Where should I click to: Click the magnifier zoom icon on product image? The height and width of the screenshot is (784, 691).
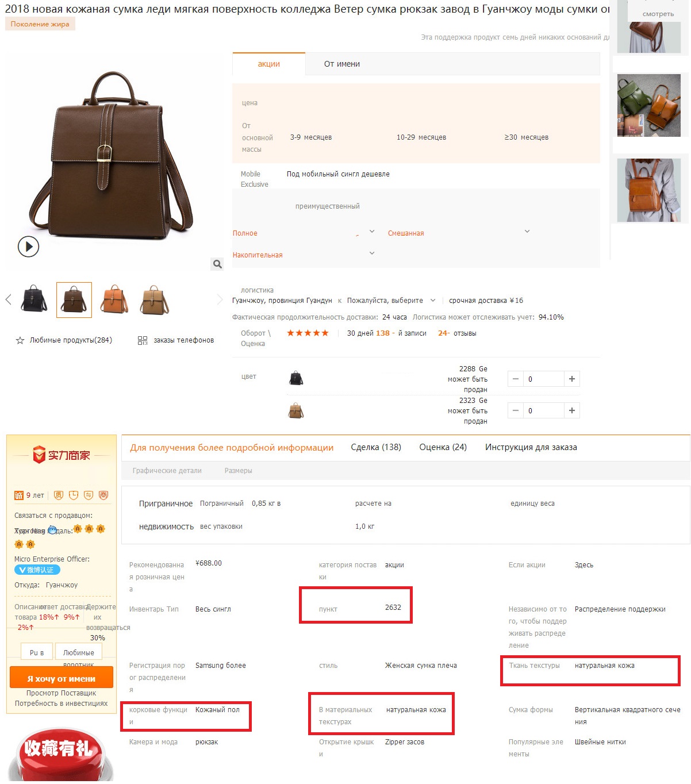click(x=217, y=264)
